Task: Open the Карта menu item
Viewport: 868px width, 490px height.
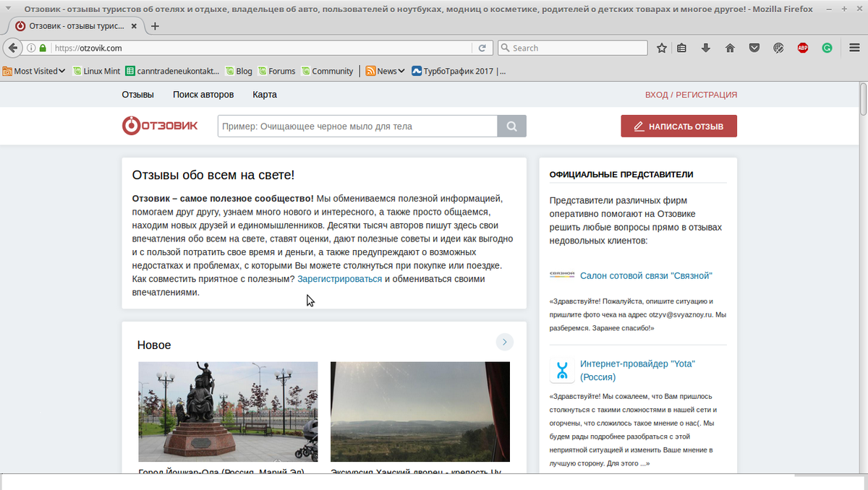Action: 265,95
